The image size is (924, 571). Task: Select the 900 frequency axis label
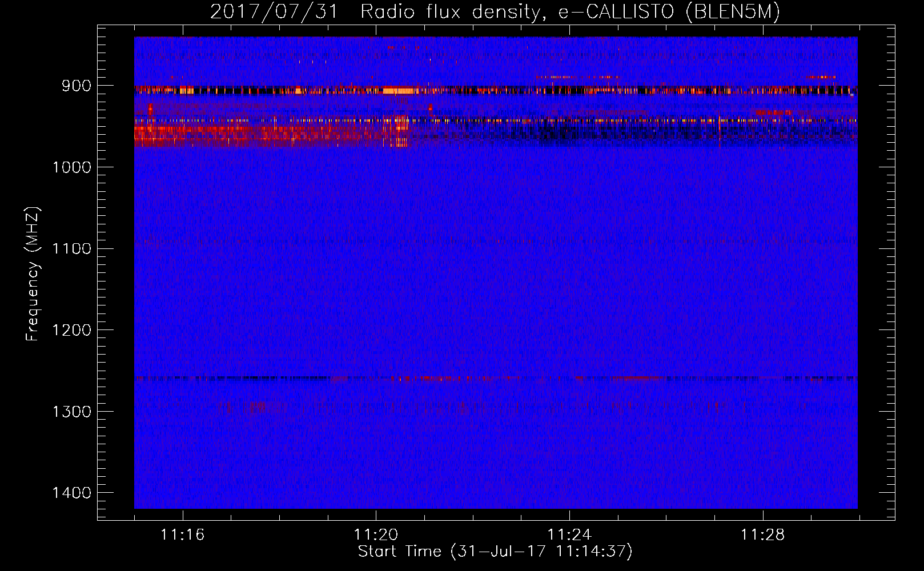(77, 86)
